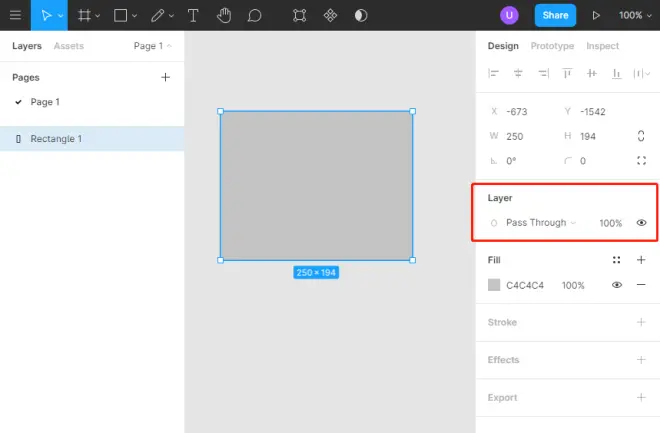This screenshot has width=660, height=433.
Task: Click the Align Right icon
Action: pyautogui.click(x=543, y=74)
